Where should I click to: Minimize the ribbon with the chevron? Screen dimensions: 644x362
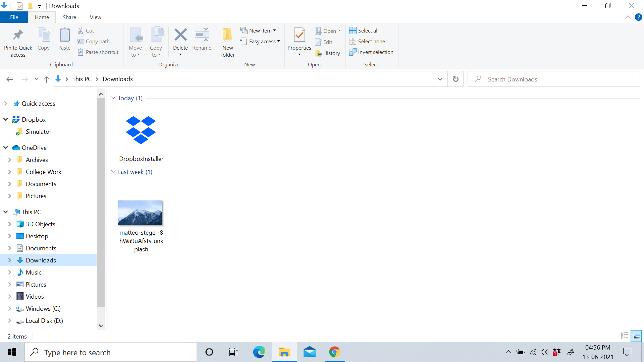pos(628,17)
